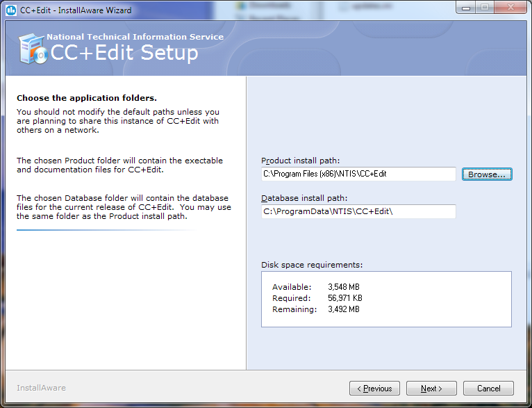Click the Choose the application folders heading
The image size is (532, 408).
click(x=87, y=98)
